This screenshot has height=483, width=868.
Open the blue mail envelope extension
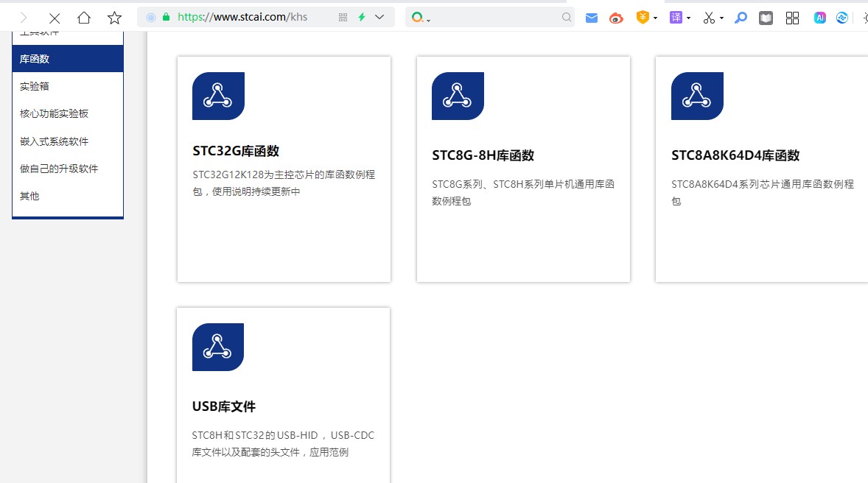click(x=592, y=18)
